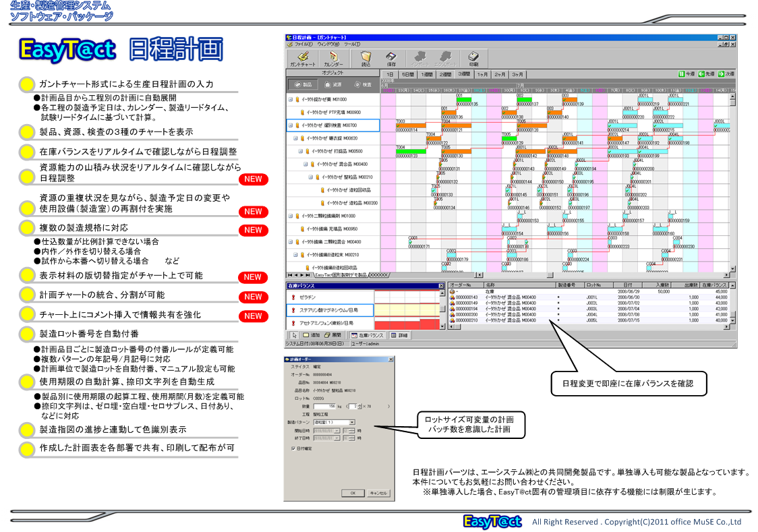The width and height of the screenshot is (758, 532).
Task: Click the エクスポート toolbar icon
Action: point(445,59)
